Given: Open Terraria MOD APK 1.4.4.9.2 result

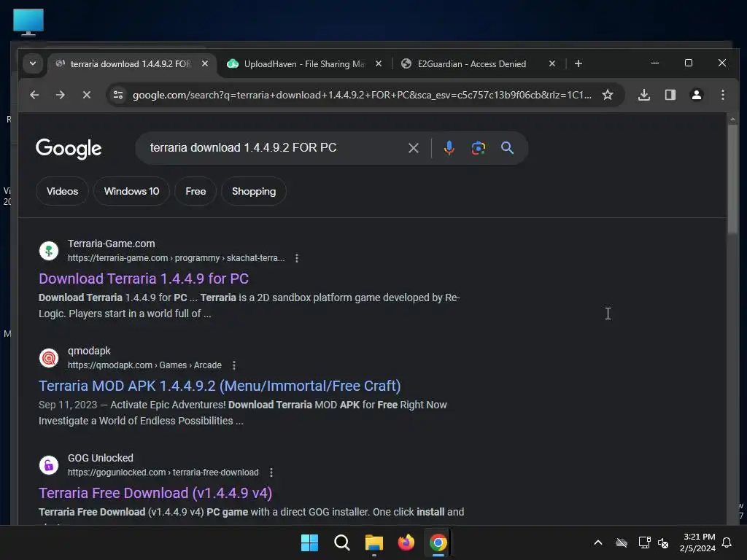Looking at the screenshot, I should pos(220,386).
